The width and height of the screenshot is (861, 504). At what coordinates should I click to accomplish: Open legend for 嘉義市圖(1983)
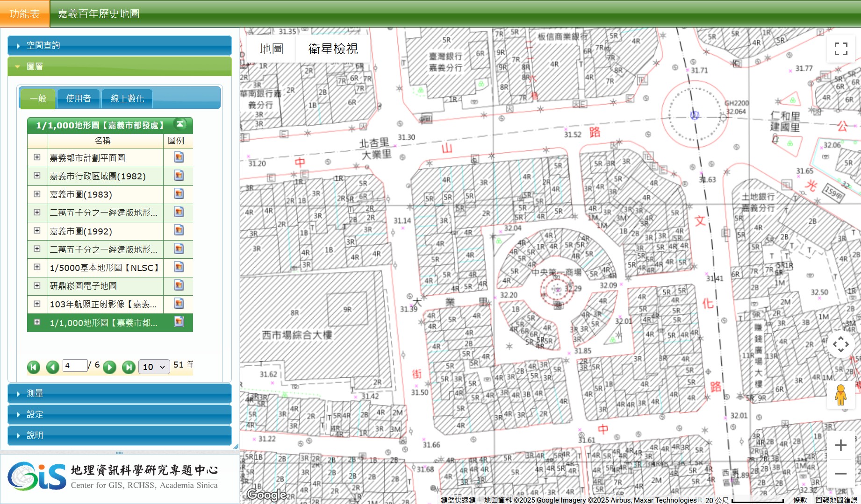click(x=179, y=194)
